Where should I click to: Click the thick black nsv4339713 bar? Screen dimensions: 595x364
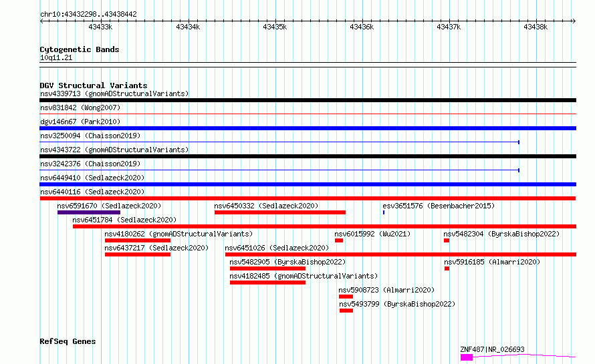[x=308, y=100]
